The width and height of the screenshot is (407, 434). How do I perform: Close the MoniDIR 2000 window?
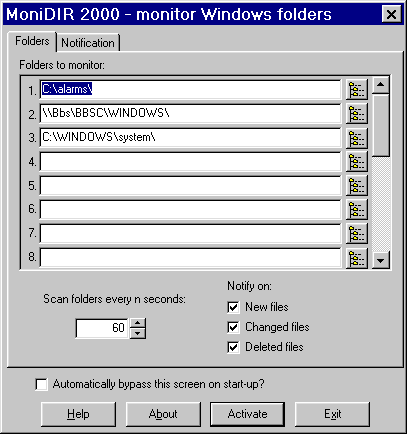pos(391,14)
